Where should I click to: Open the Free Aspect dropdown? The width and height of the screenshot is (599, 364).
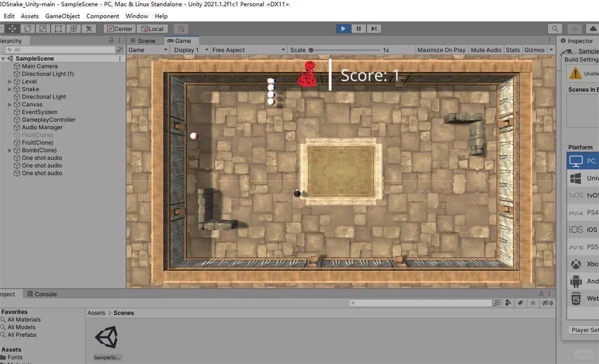(x=248, y=50)
